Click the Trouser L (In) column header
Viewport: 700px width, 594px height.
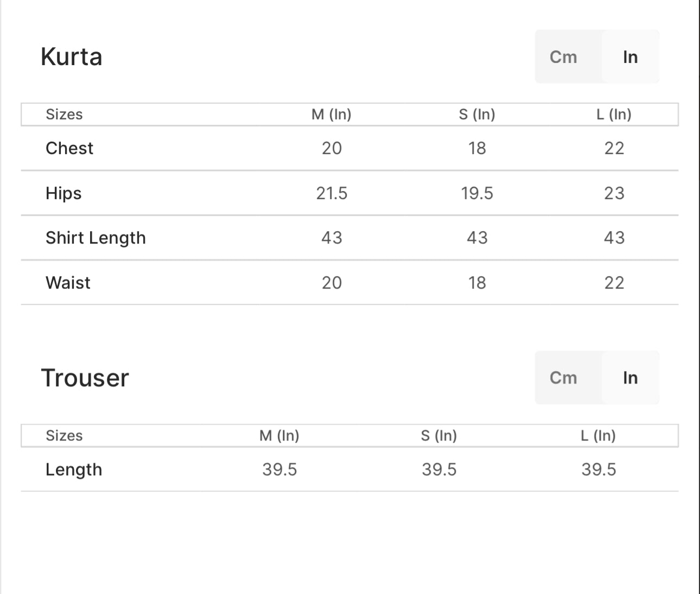[x=598, y=436]
